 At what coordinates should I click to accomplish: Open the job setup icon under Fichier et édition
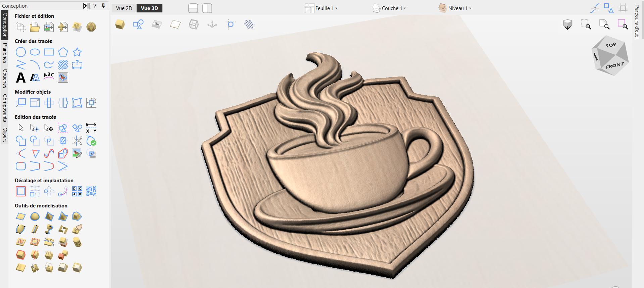(x=21, y=27)
